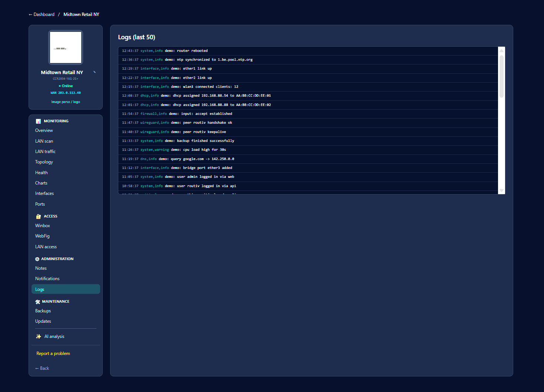
Task: Click the Logs (last 50) heading
Action: [136, 37]
